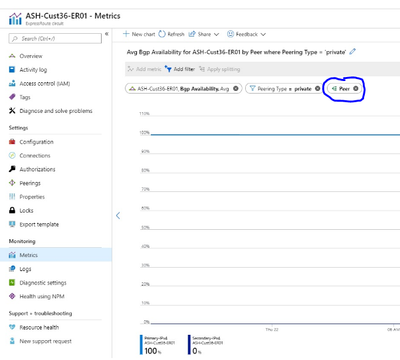This screenshot has width=400, height=360.
Task: Click the New support request icon
Action: [12, 341]
